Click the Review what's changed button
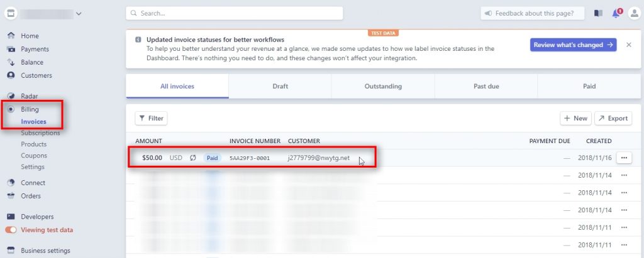This screenshot has height=258, width=644. tap(573, 45)
